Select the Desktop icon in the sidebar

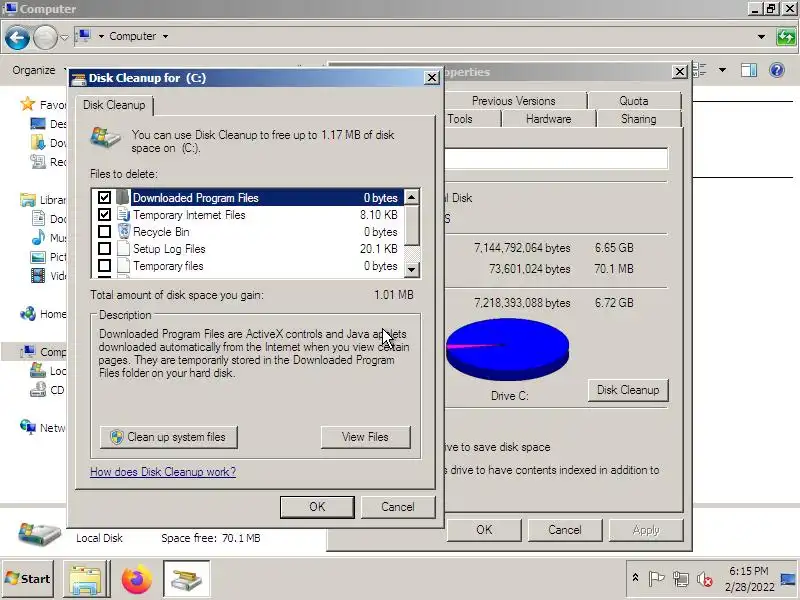(38, 124)
